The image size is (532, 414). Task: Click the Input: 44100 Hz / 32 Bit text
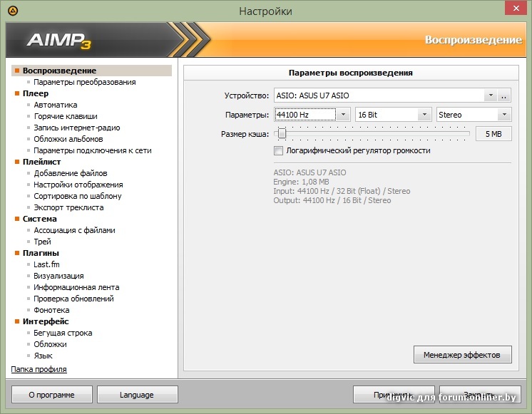pyautogui.click(x=342, y=191)
